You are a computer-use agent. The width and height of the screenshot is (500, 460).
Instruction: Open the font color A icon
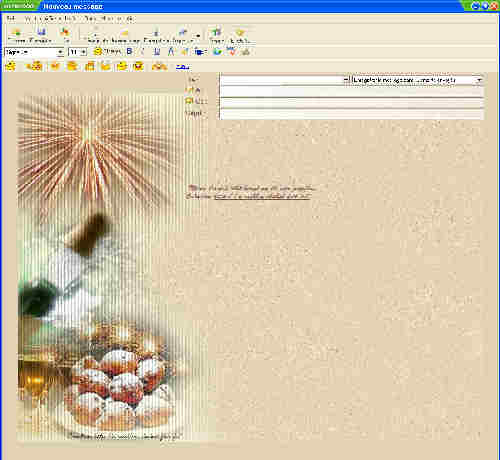[171, 52]
